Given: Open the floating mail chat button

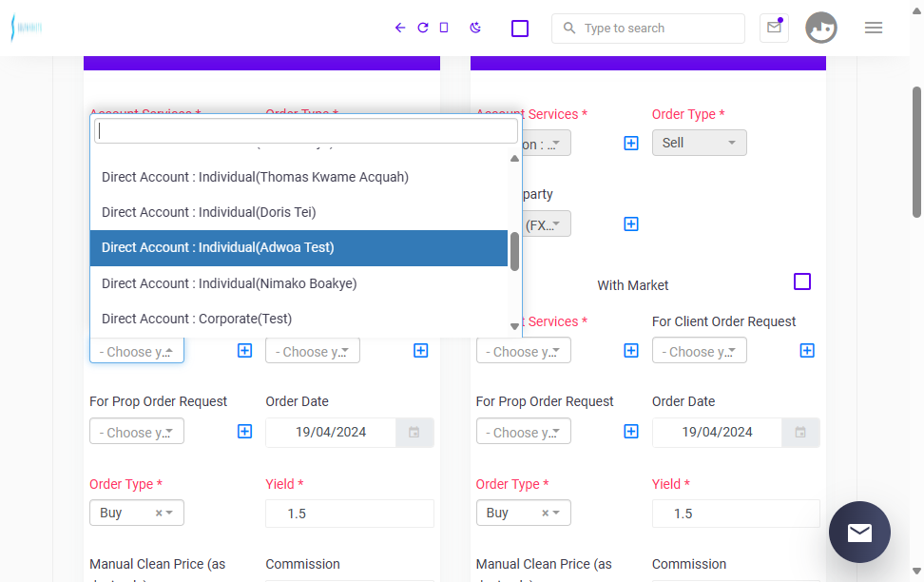Looking at the screenshot, I should [859, 532].
